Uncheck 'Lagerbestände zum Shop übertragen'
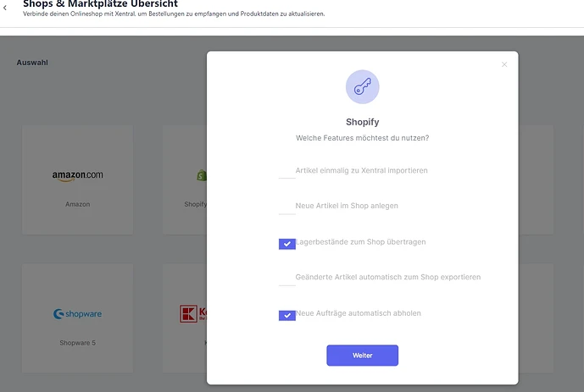The width and height of the screenshot is (584, 392). tap(287, 244)
